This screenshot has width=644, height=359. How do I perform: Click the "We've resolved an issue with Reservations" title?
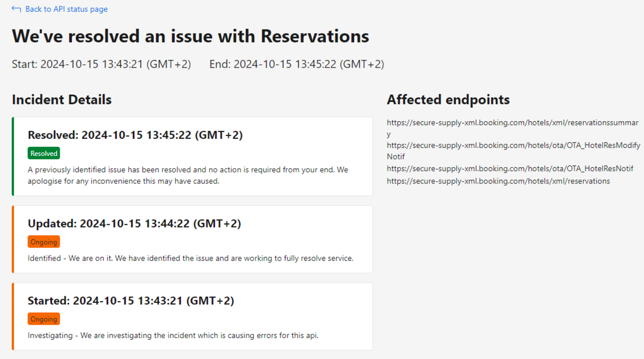click(x=190, y=36)
